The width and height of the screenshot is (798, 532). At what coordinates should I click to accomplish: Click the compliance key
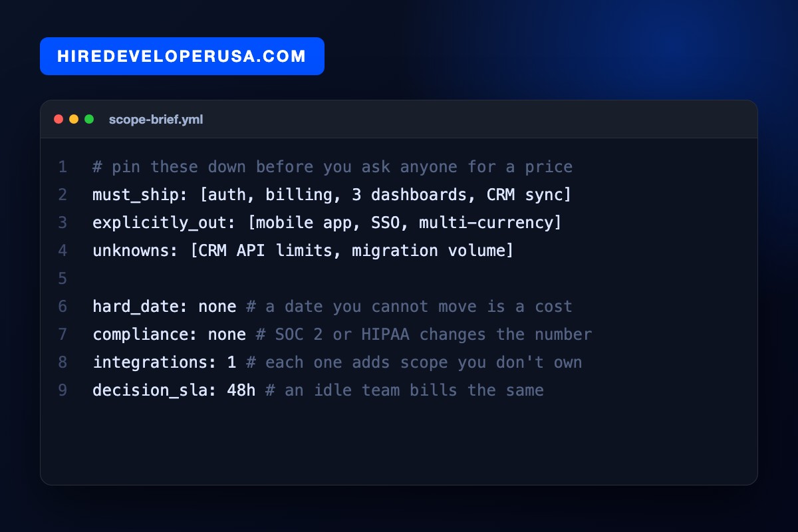(146, 334)
